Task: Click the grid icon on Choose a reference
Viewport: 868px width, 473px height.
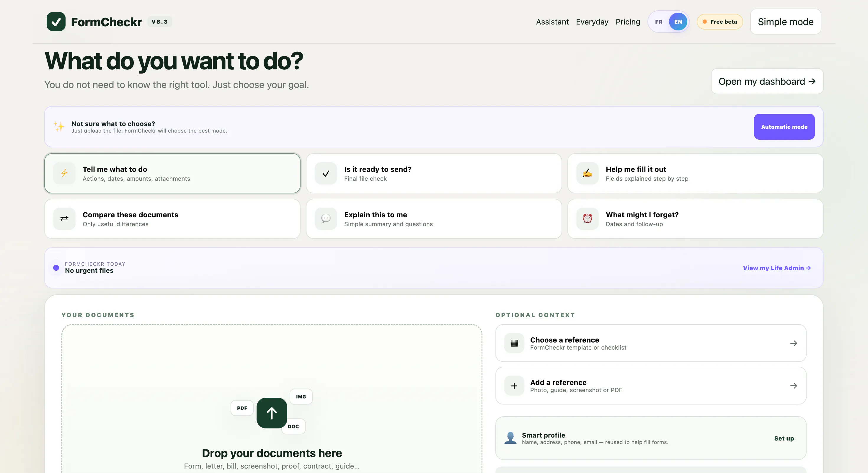Action: [514, 343]
